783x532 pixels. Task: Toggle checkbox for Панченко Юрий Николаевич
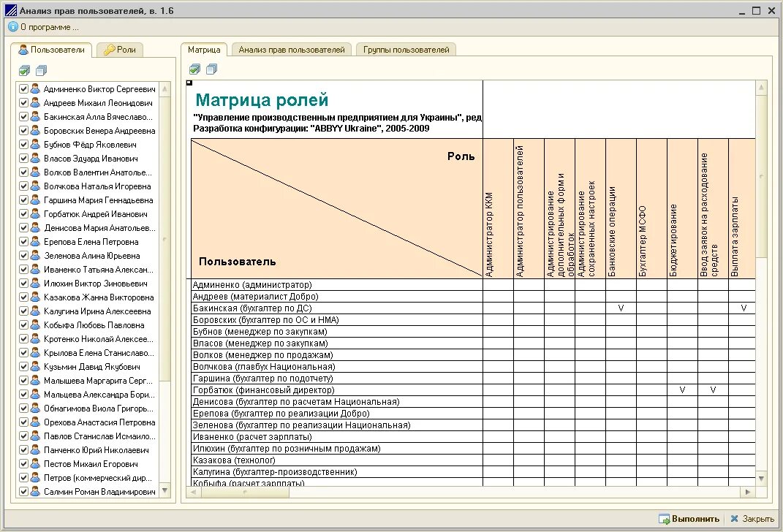[23, 449]
